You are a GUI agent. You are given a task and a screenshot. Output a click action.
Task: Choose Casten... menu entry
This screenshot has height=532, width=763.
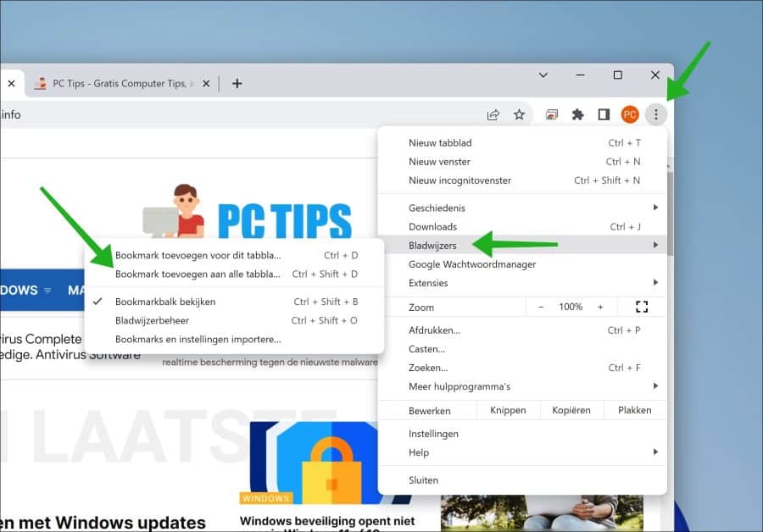click(x=522, y=349)
